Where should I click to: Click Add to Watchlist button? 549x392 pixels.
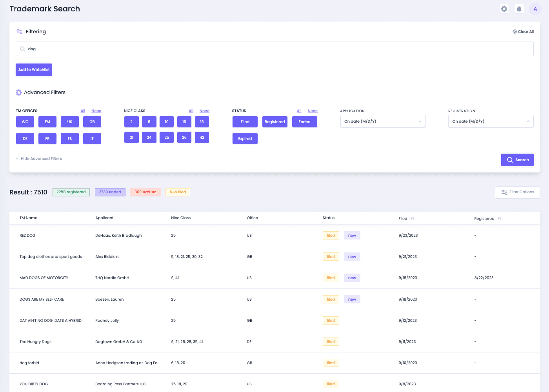[x=34, y=70]
